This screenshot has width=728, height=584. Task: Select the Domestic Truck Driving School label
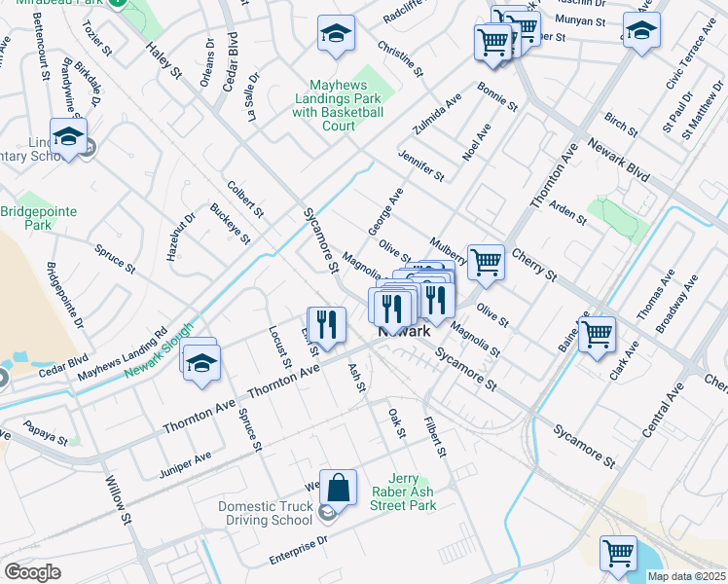point(266,513)
